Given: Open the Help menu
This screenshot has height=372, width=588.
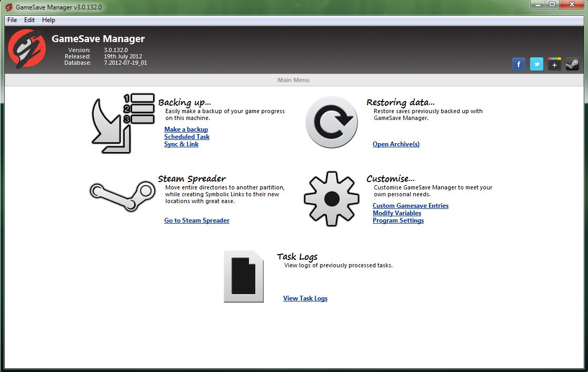Looking at the screenshot, I should click(48, 20).
